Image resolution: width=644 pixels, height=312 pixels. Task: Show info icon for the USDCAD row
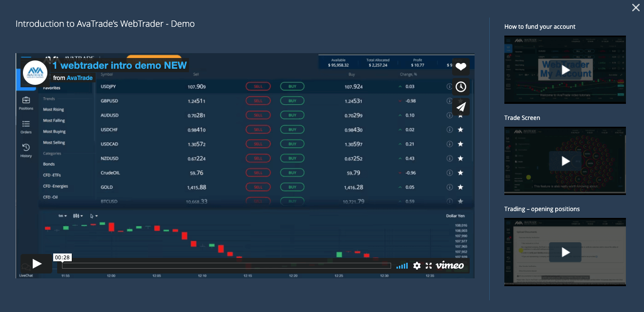450,144
